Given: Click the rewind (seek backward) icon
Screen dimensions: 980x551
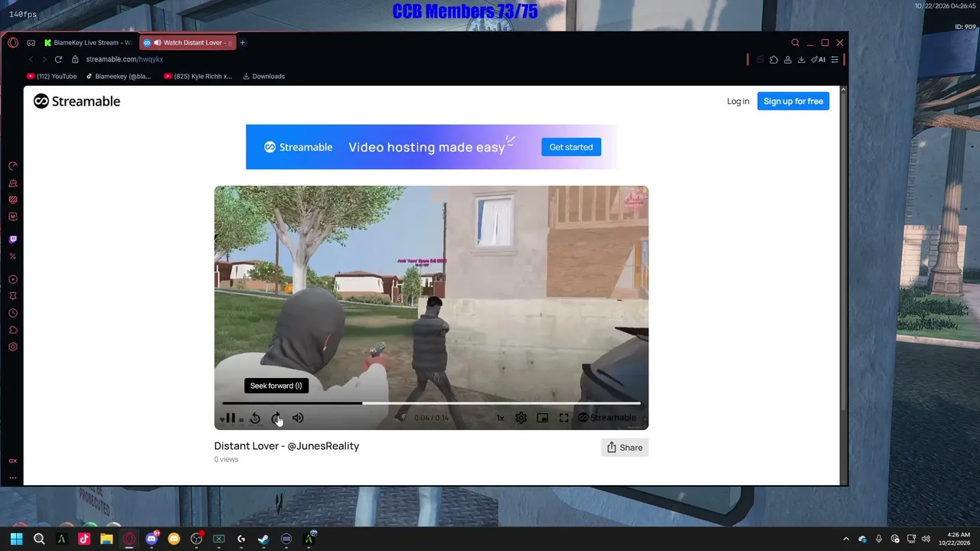Looking at the screenshot, I should tap(255, 418).
